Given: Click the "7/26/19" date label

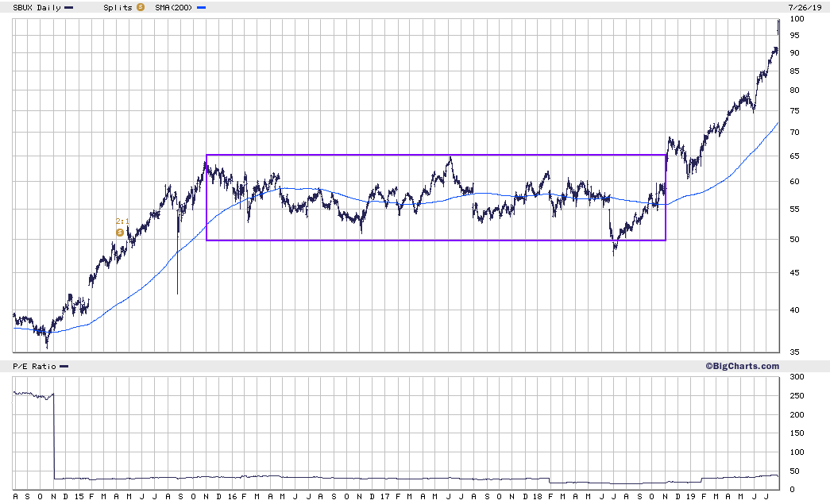Looking at the screenshot, I should point(805,8).
